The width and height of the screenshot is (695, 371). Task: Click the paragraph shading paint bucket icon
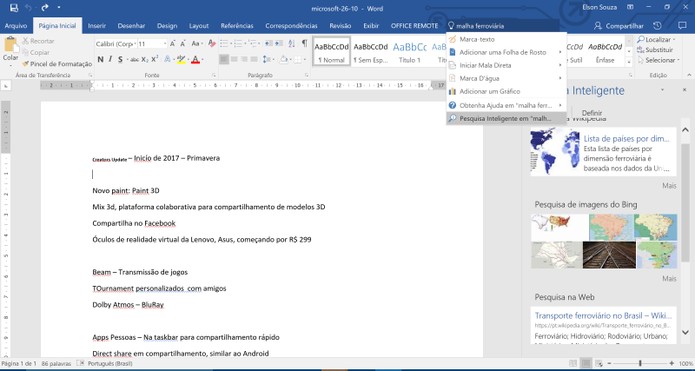pyautogui.click(x=285, y=59)
